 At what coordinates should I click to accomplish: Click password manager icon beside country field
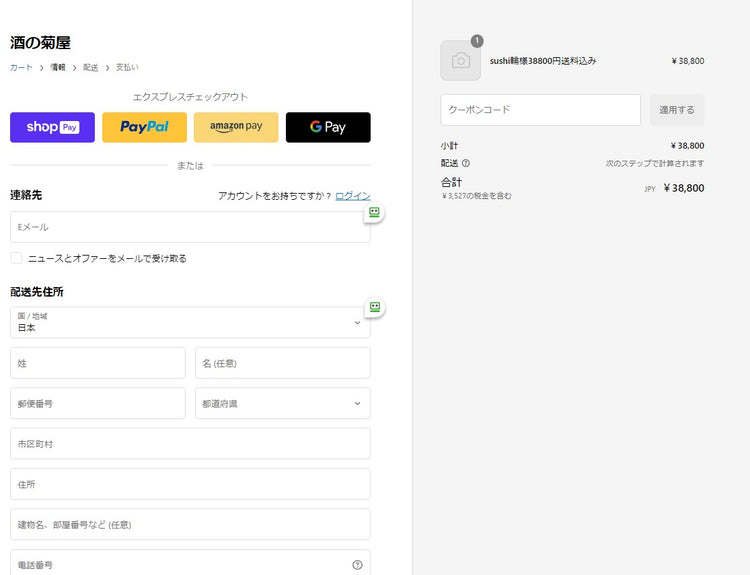pyautogui.click(x=375, y=307)
